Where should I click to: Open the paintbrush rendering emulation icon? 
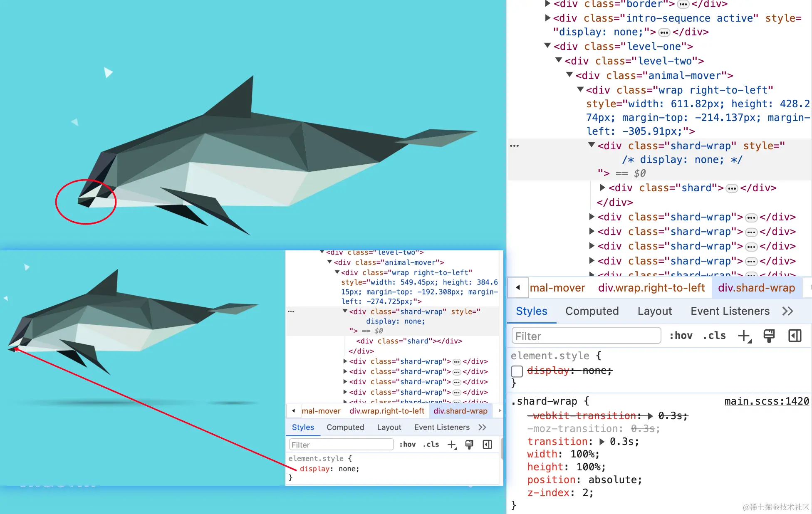(769, 336)
